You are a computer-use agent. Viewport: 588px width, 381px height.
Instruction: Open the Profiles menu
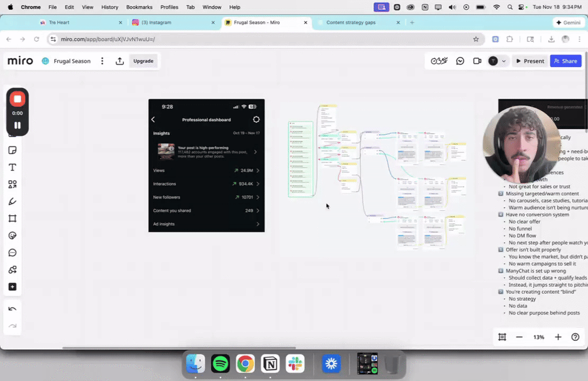[x=169, y=7]
